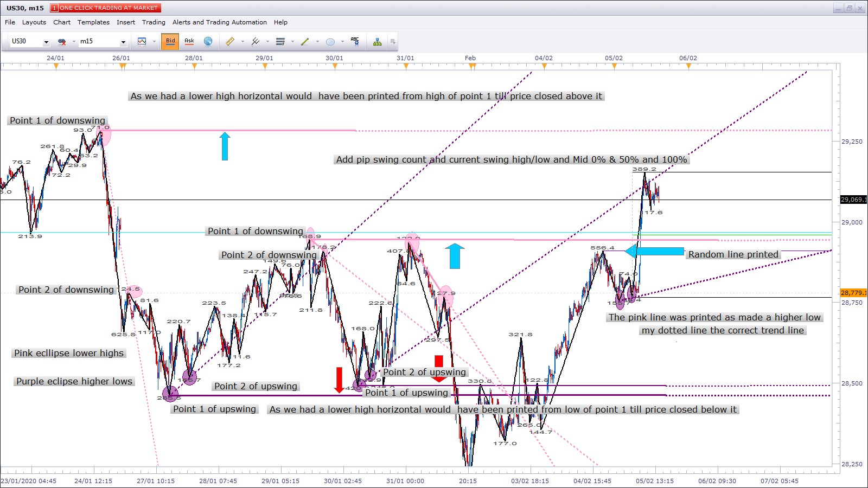Screen dimensions: 868x488
Task: Select the ellipse shape tool
Action: pos(330,42)
